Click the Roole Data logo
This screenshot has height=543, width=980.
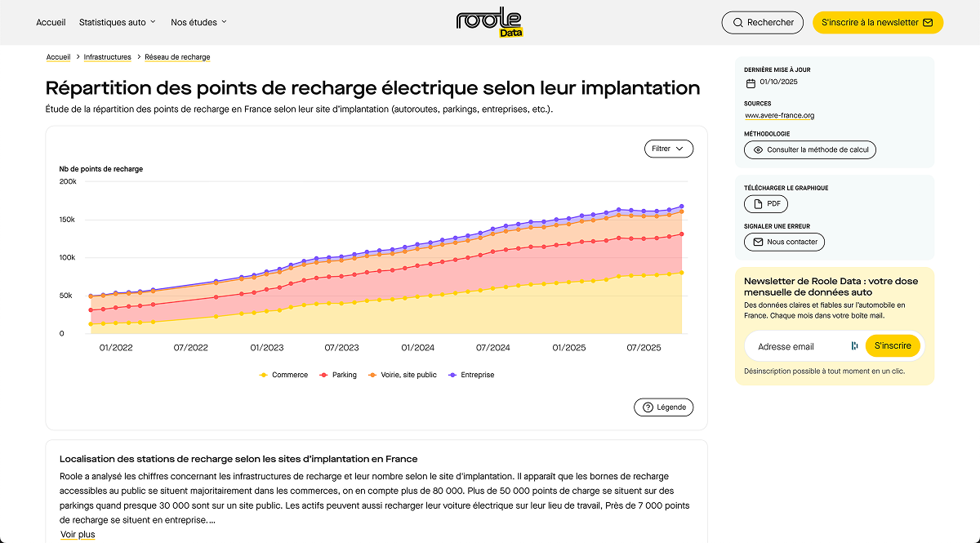(x=489, y=22)
